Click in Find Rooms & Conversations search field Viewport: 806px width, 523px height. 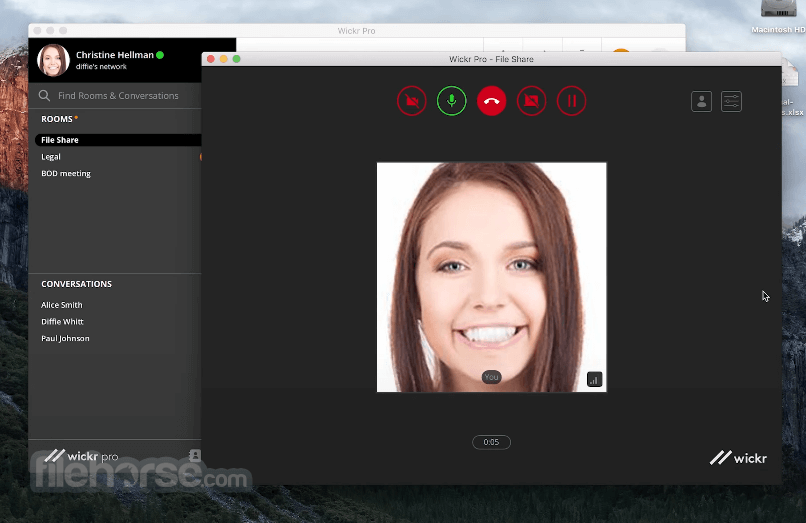click(118, 96)
